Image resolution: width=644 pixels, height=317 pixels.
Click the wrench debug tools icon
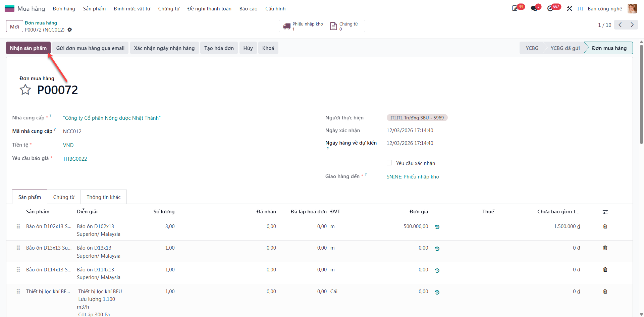[x=570, y=8]
